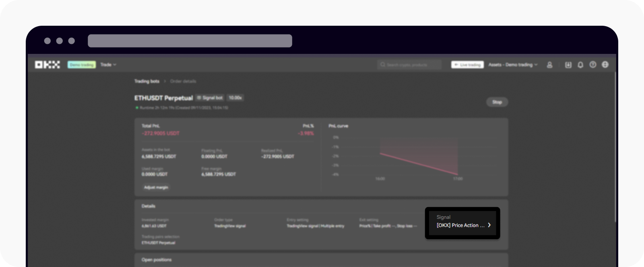Expand Assets - Demo trading menu
Screen dimensions: 644x267
pyautogui.click(x=513, y=65)
